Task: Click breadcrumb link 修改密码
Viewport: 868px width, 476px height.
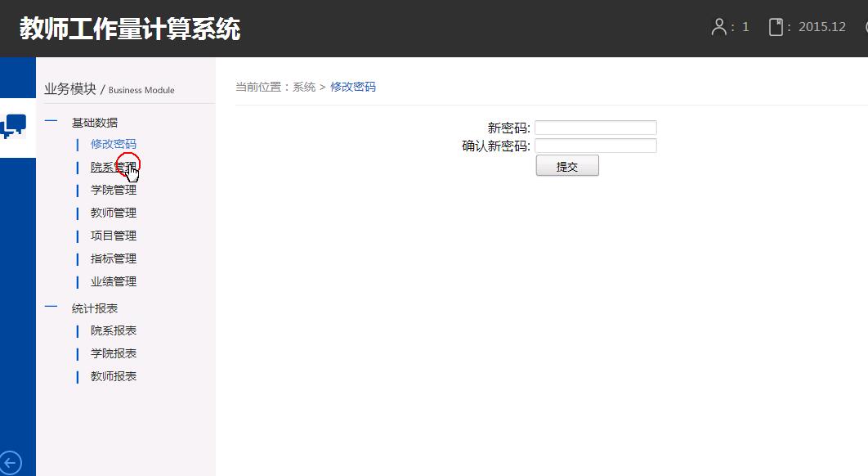Action: point(353,87)
